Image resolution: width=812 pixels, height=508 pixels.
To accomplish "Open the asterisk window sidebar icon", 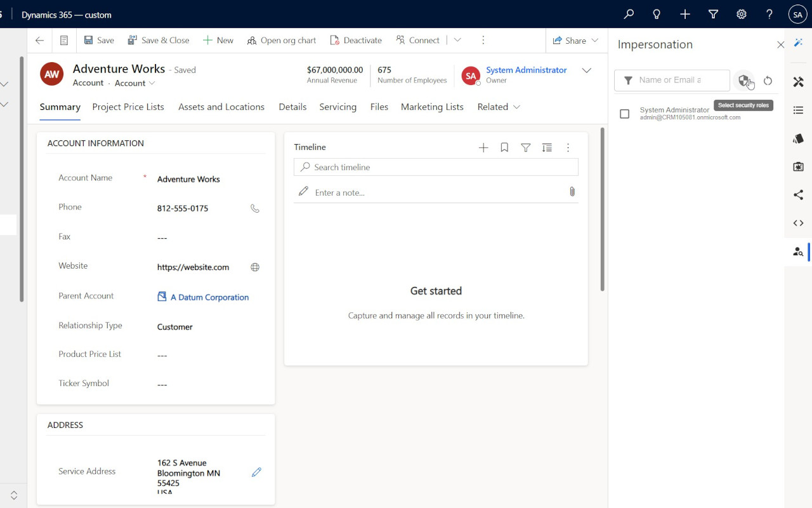I will pyautogui.click(x=798, y=167).
